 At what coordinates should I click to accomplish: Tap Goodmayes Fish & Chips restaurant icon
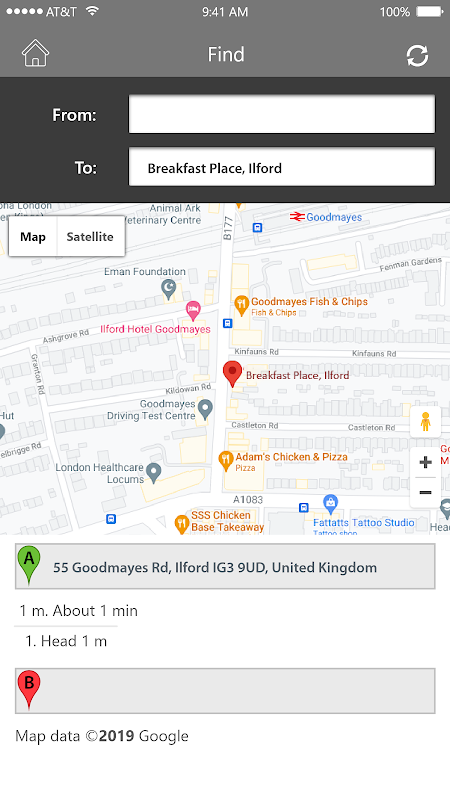coord(241,306)
